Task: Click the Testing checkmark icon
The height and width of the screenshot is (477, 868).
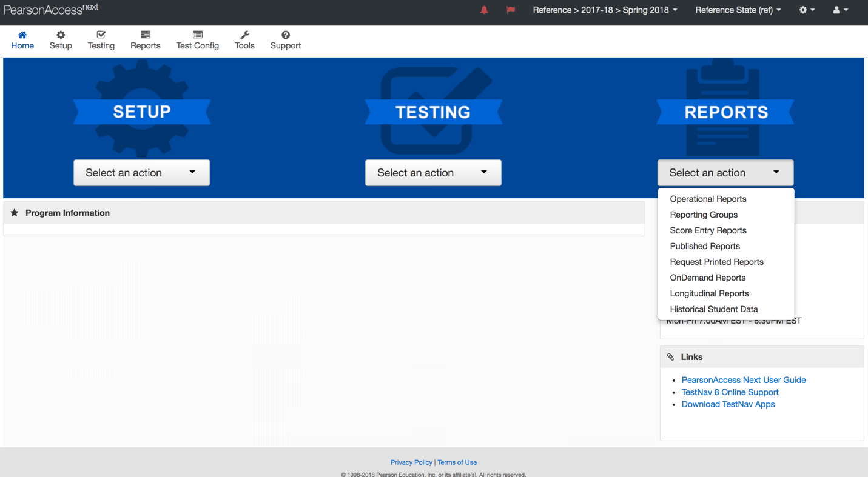Action: point(101,35)
